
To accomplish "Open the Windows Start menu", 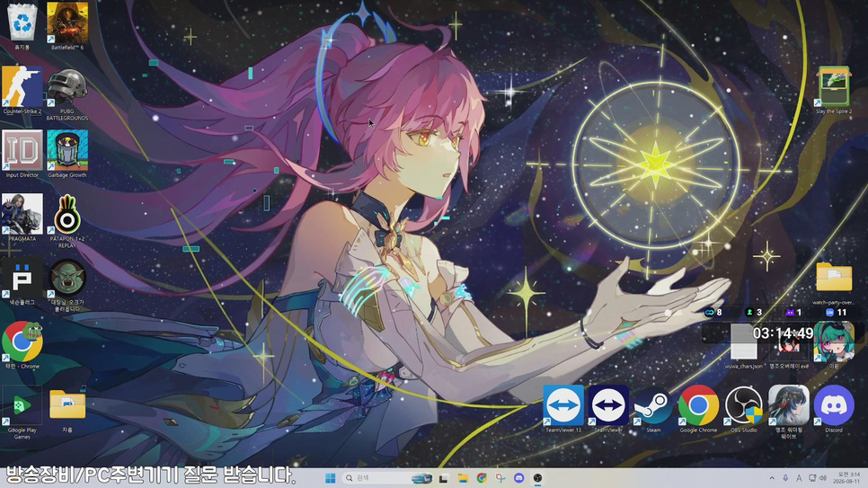I will (331, 478).
